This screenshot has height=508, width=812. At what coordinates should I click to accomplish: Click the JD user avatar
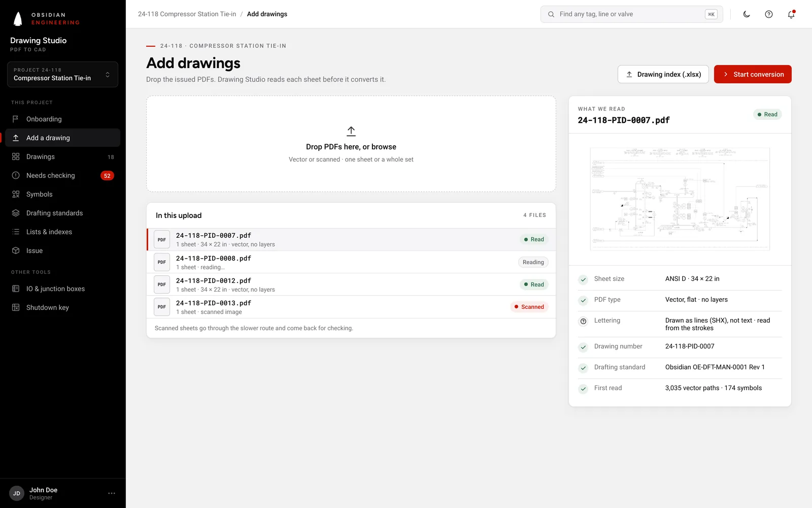pyautogui.click(x=17, y=493)
